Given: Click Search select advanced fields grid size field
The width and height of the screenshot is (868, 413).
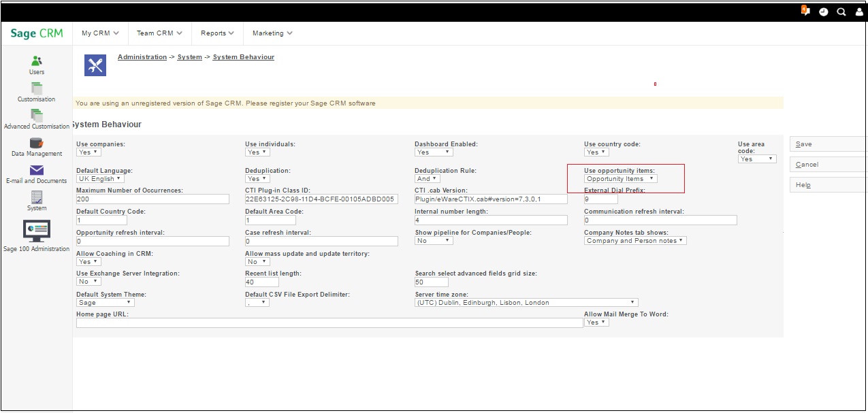Looking at the screenshot, I should tap(432, 282).
